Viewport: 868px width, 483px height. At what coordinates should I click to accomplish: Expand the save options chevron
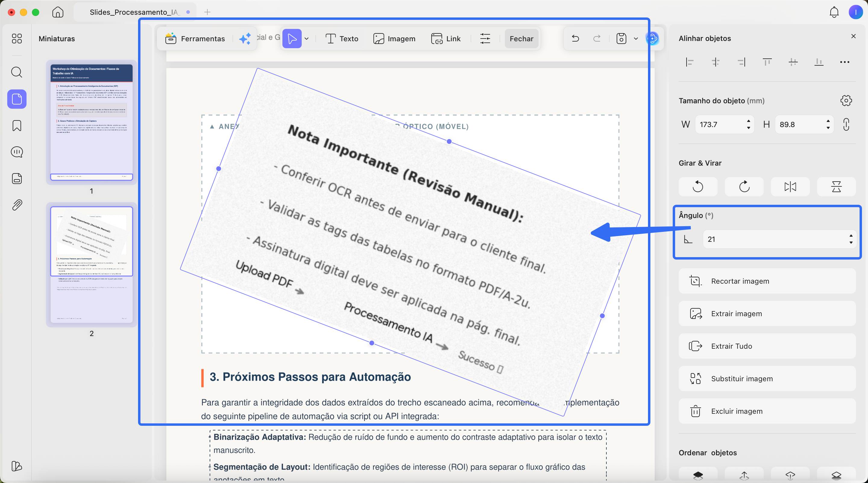[x=636, y=39]
